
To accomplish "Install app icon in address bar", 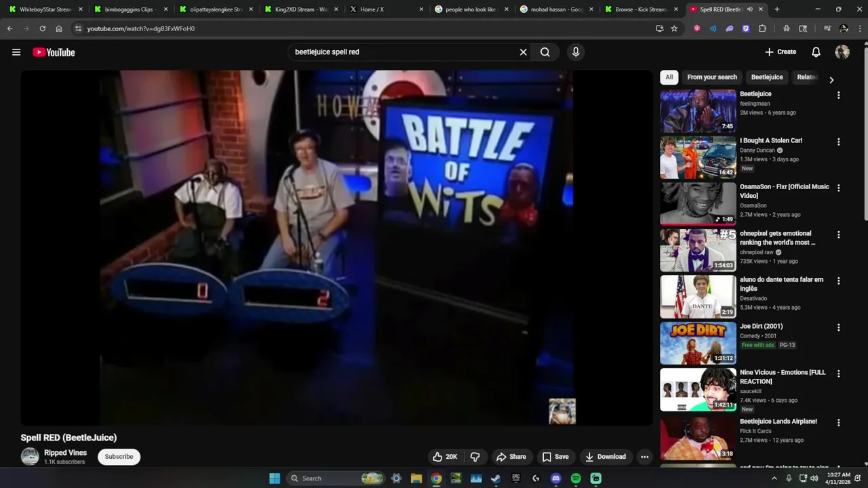I will (x=659, y=28).
